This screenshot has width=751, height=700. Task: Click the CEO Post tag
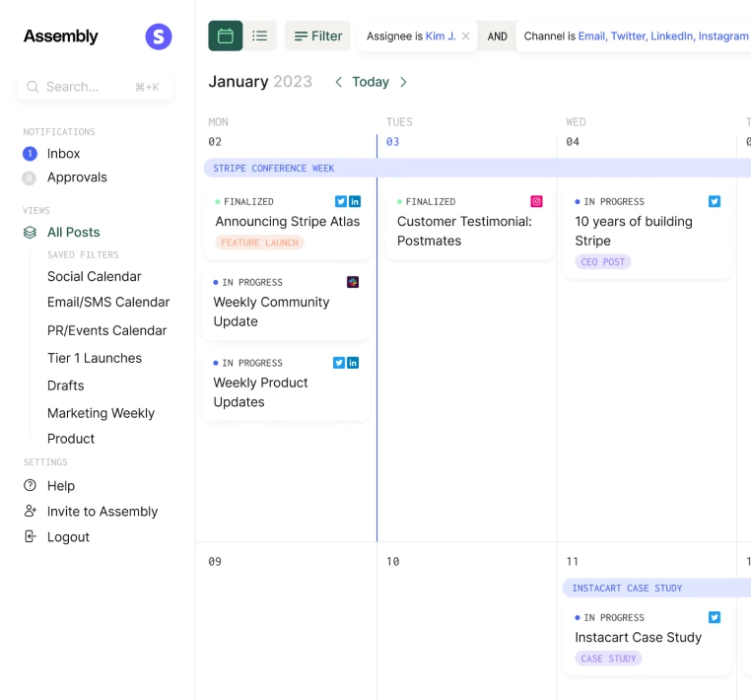click(602, 262)
